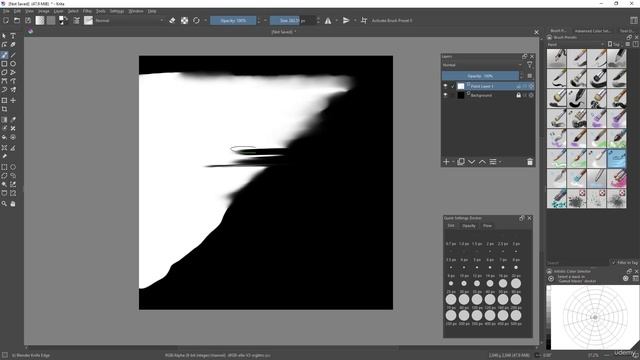Select the Fill bucket tool

pos(4,138)
